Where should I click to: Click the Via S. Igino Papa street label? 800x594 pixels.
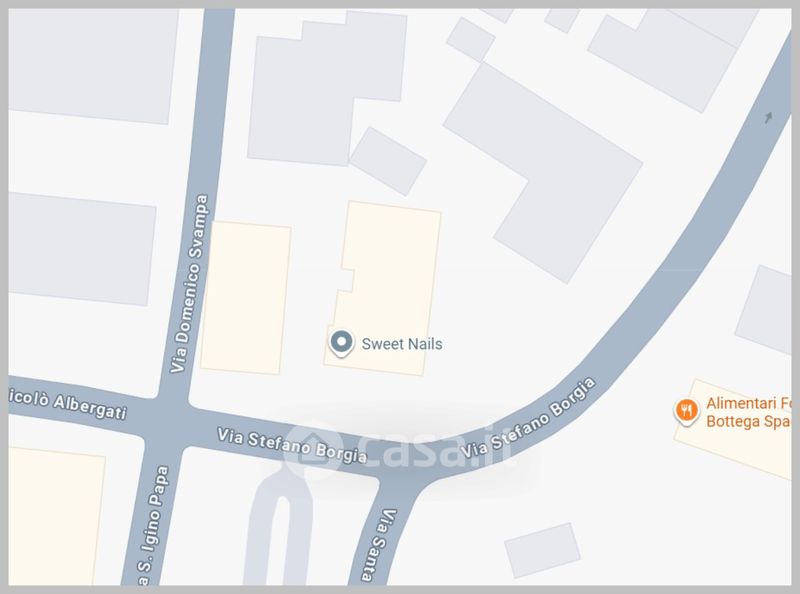(x=151, y=526)
